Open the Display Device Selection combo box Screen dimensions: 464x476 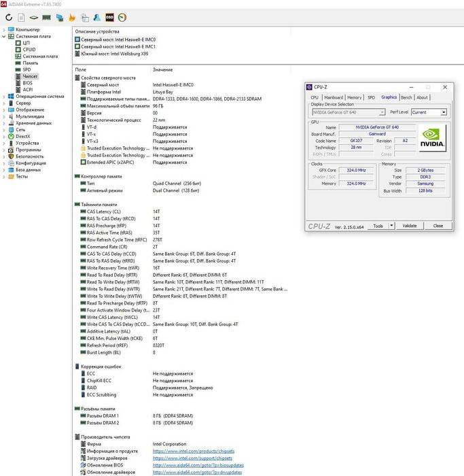pos(349,112)
